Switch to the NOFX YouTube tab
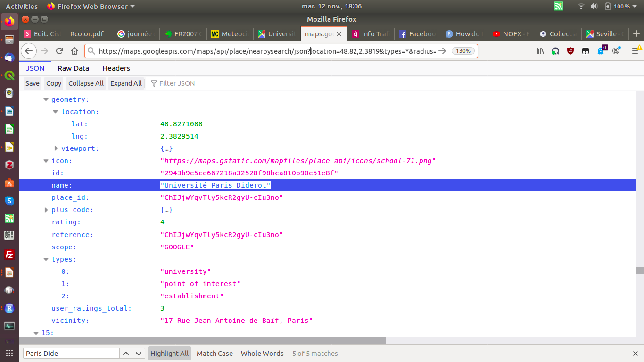Screen dimensions: 644x362 pos(511,34)
